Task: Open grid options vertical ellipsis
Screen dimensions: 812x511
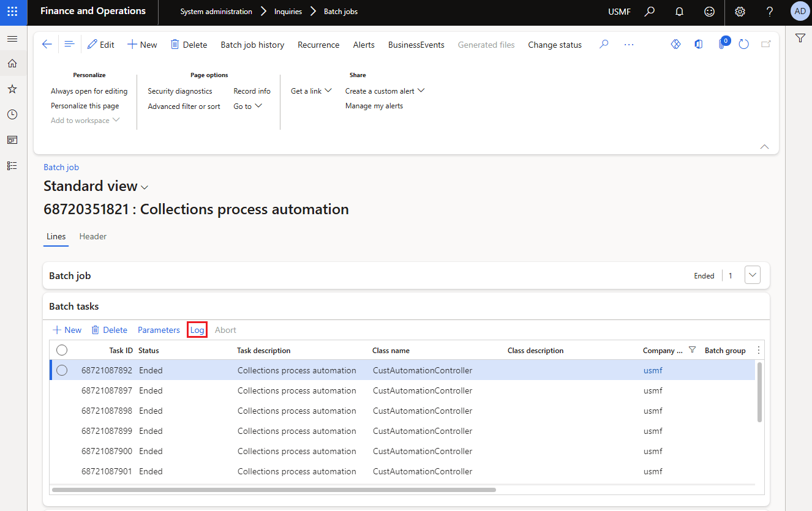Action: 759,350
